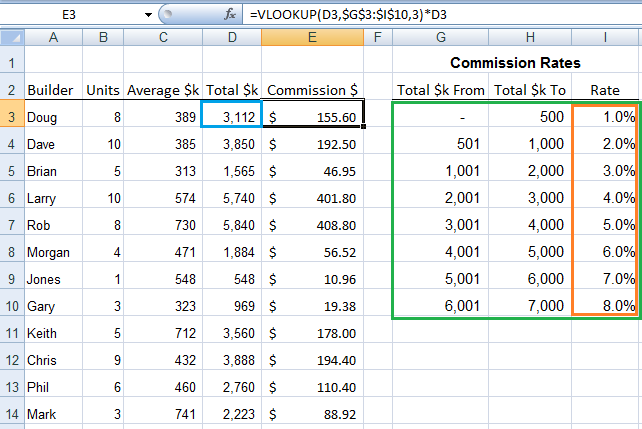Image resolution: width=642 pixels, height=429 pixels.
Task: Select column G header
Action: [x=441, y=38]
